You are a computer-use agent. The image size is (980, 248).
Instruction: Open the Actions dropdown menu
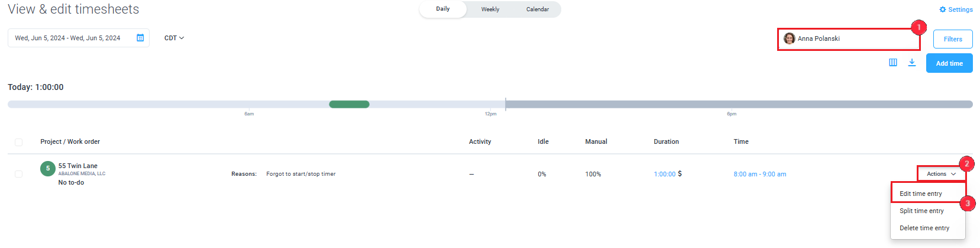941,174
